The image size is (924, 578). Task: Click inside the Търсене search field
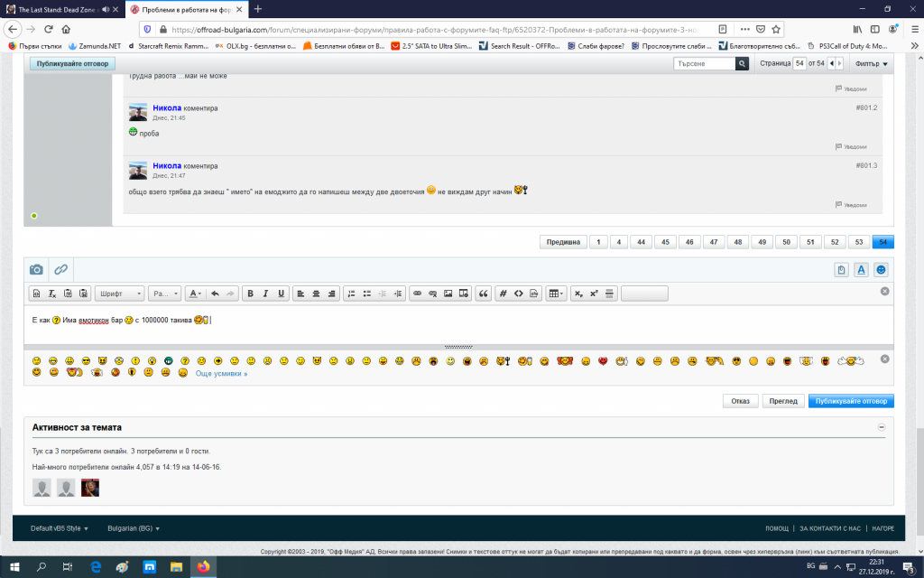704,63
